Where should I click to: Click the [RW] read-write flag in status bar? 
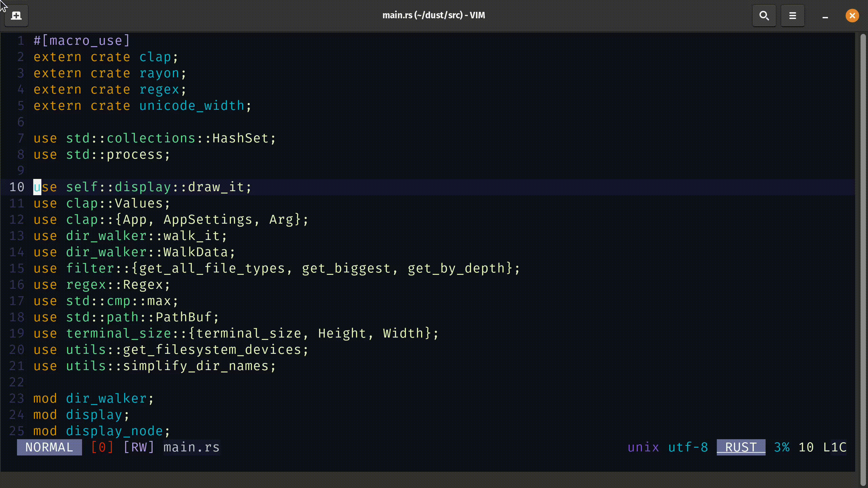point(139,447)
